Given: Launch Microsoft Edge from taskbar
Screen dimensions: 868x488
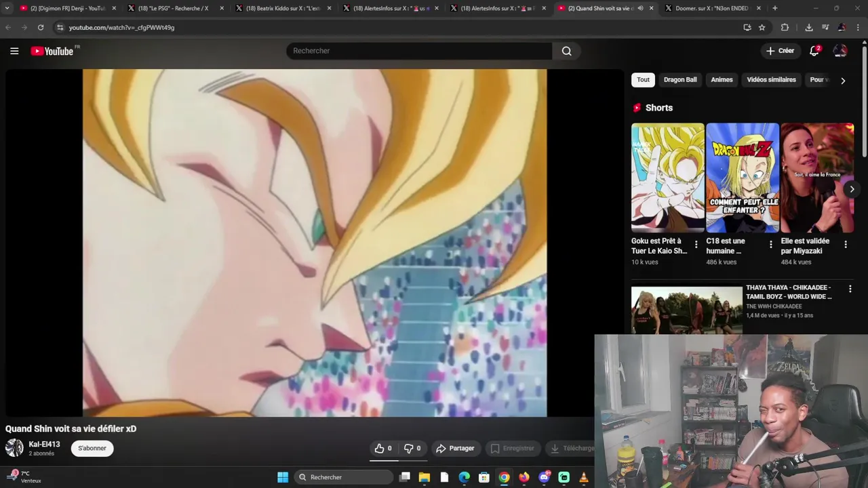Looking at the screenshot, I should 464,477.
